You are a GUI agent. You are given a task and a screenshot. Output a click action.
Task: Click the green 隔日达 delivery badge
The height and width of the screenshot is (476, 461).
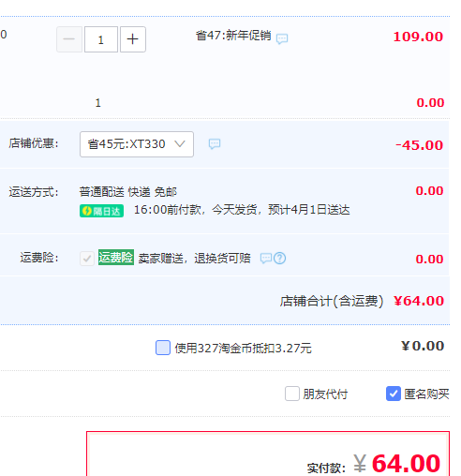[x=101, y=211]
